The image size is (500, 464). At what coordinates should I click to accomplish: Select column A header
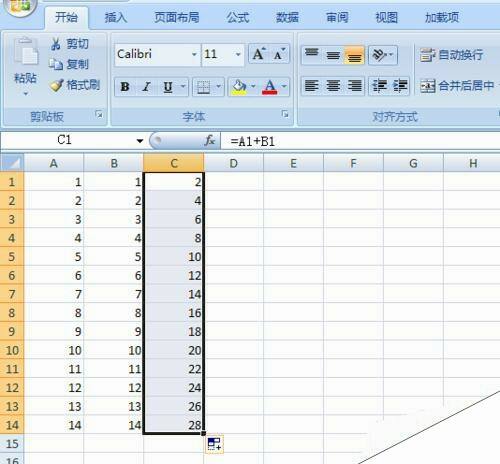pos(54,163)
